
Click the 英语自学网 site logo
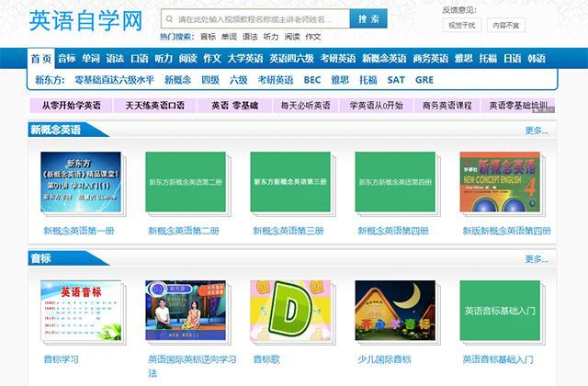tap(85, 20)
